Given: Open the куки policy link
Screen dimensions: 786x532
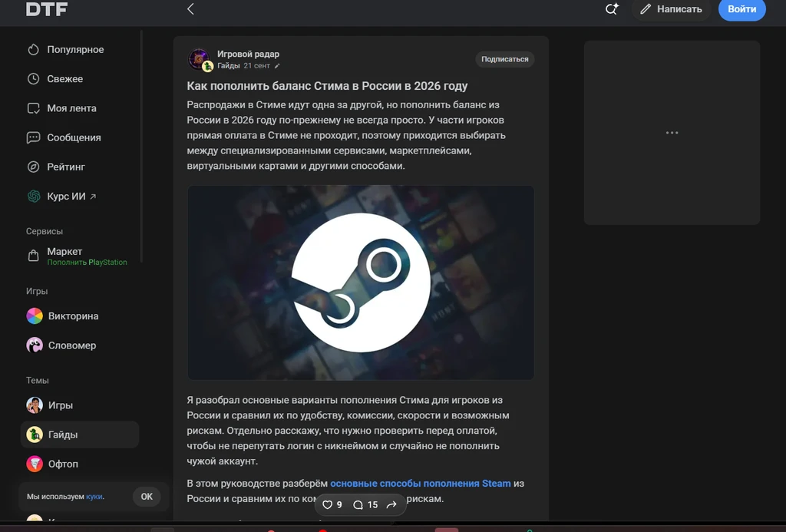Looking at the screenshot, I should coord(94,497).
